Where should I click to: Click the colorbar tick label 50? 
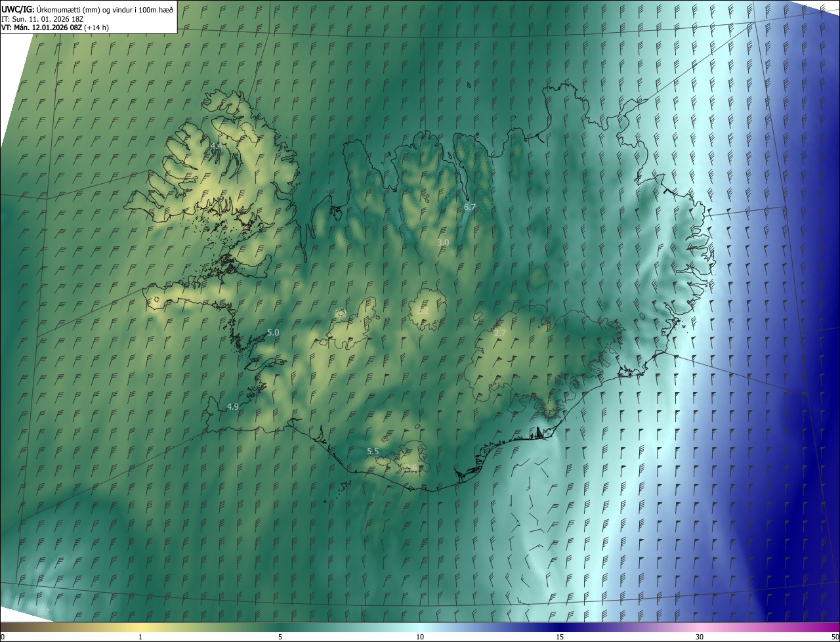(835, 637)
